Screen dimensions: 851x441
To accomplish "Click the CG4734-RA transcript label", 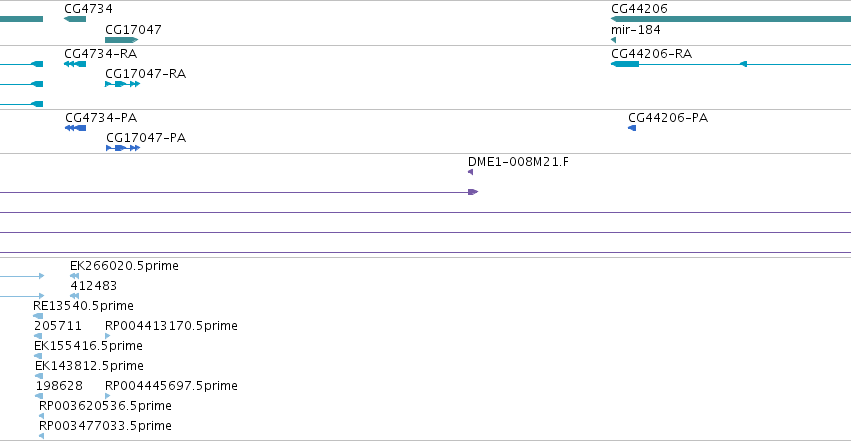I will pos(100,54).
